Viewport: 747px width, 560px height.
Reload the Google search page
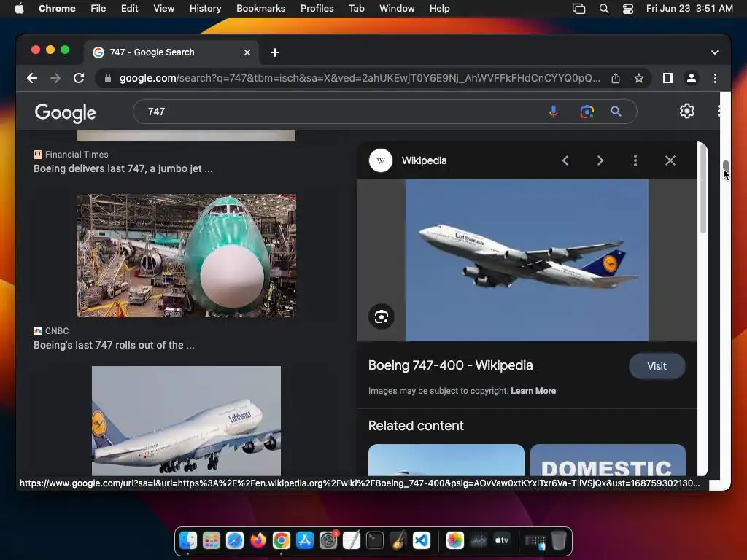coord(79,78)
